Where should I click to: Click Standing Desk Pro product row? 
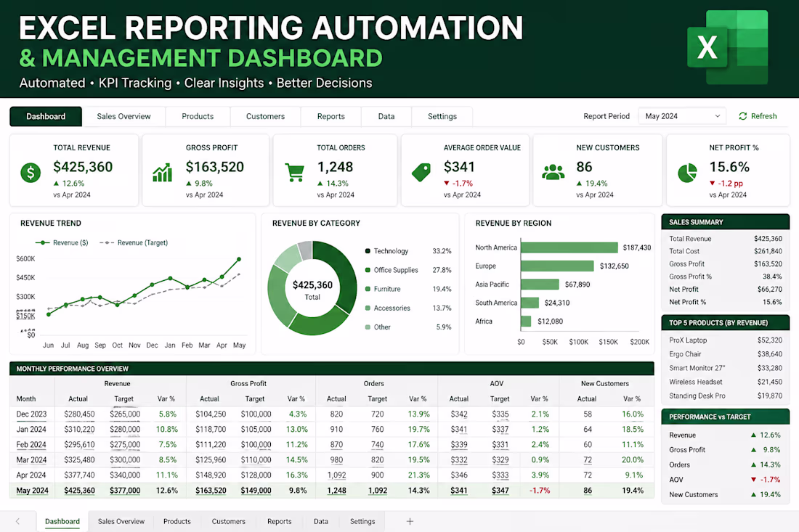(726, 396)
